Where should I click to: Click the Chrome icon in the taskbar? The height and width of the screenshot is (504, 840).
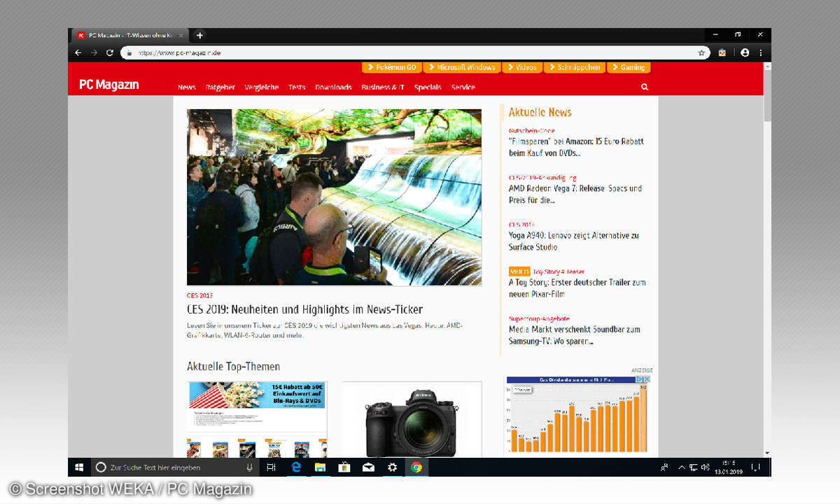(x=416, y=467)
